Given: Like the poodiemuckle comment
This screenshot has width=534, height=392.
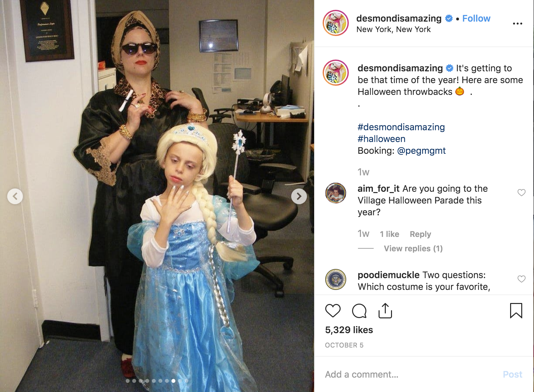Looking at the screenshot, I should 522,279.
